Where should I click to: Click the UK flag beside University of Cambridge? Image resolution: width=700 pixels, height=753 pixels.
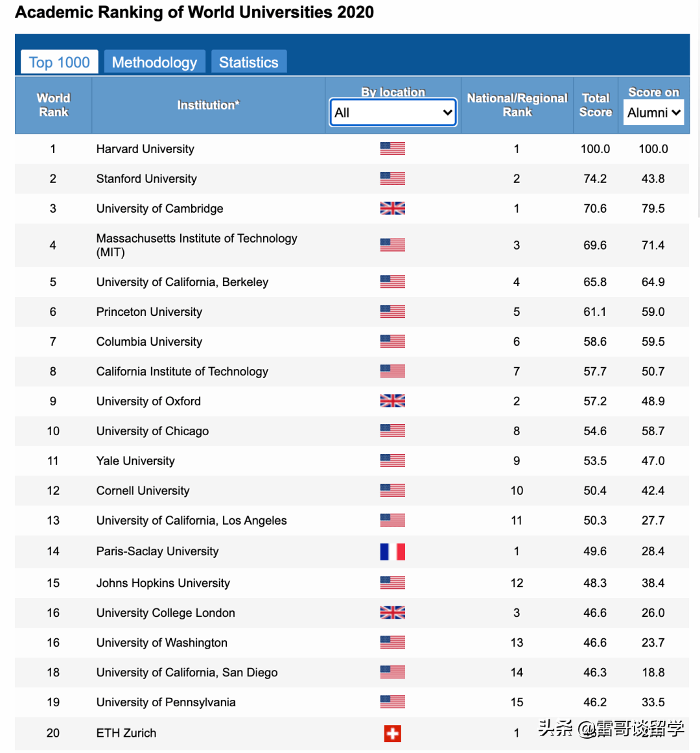[393, 208]
